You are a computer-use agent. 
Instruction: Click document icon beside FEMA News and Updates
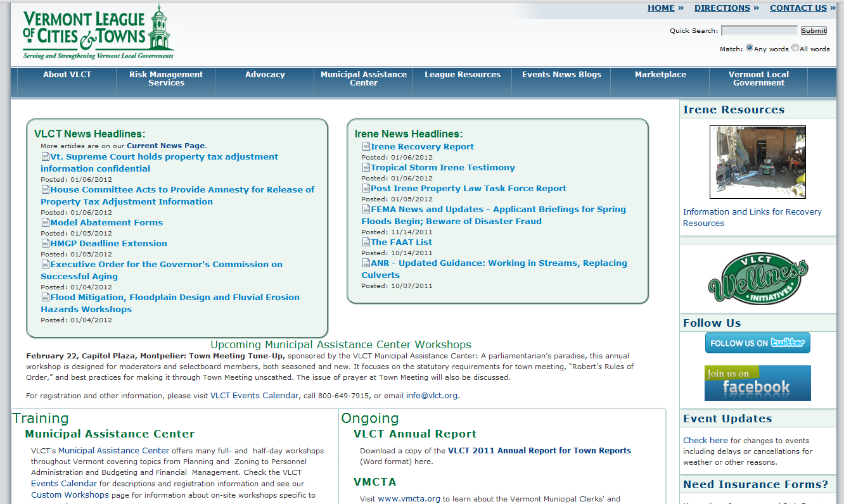(x=366, y=209)
